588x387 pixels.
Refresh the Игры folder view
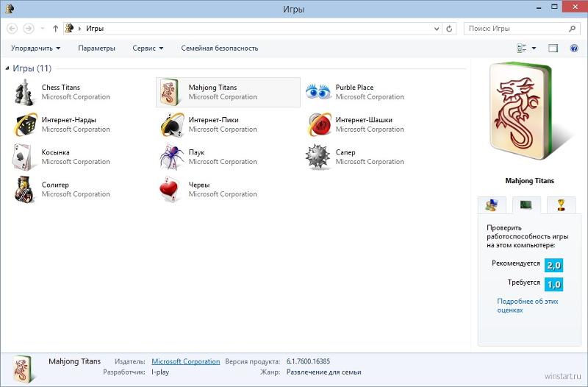(449, 29)
